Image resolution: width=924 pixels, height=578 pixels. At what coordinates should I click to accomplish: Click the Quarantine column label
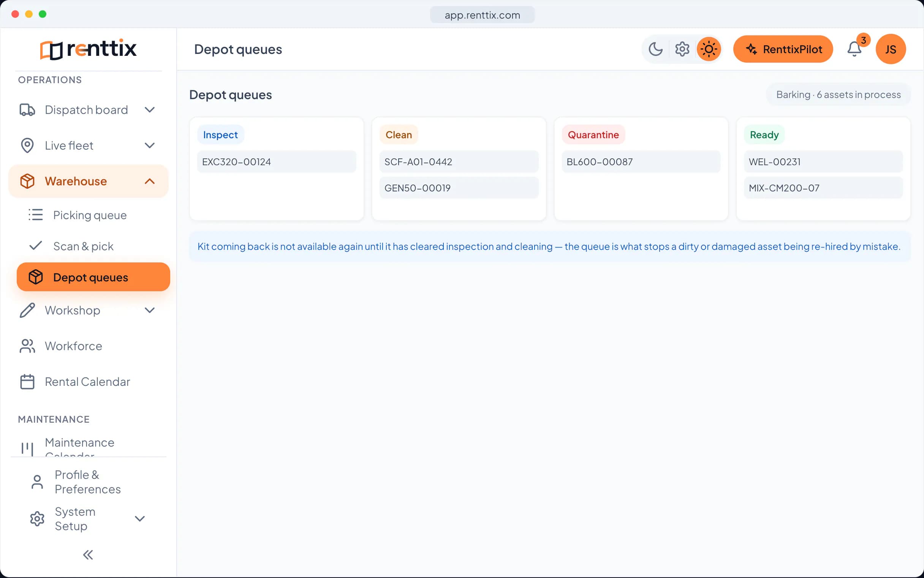(x=593, y=134)
